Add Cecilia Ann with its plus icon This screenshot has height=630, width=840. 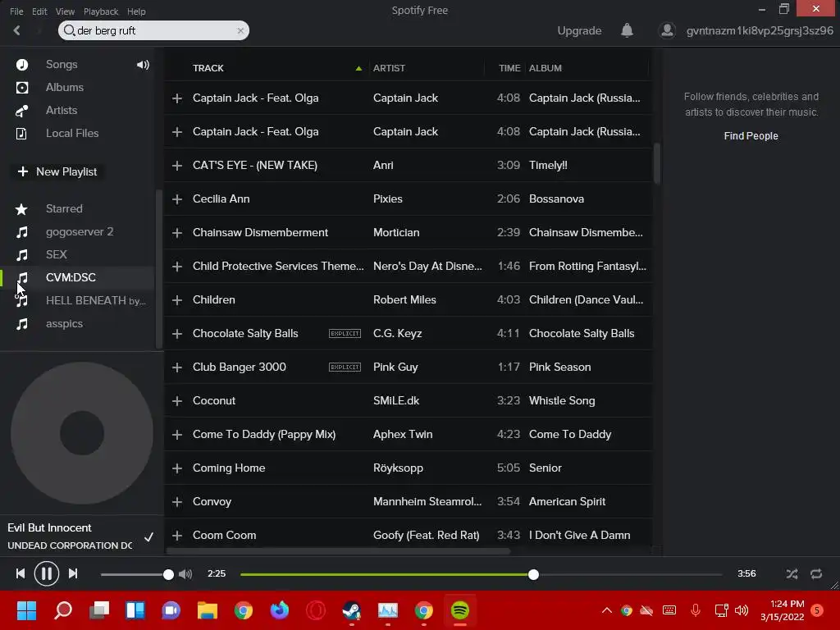coord(177,199)
